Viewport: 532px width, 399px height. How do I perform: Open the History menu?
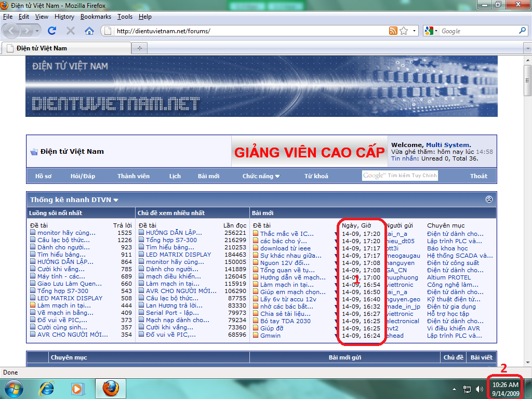coord(64,17)
